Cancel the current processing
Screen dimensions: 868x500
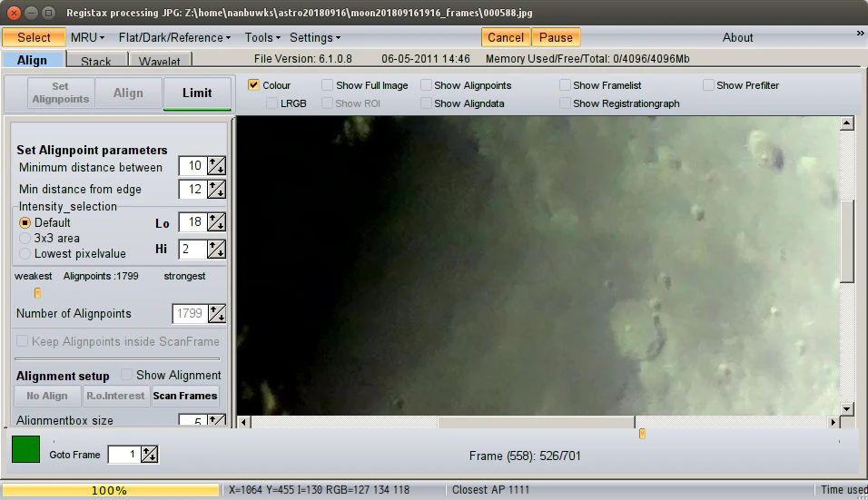point(506,37)
